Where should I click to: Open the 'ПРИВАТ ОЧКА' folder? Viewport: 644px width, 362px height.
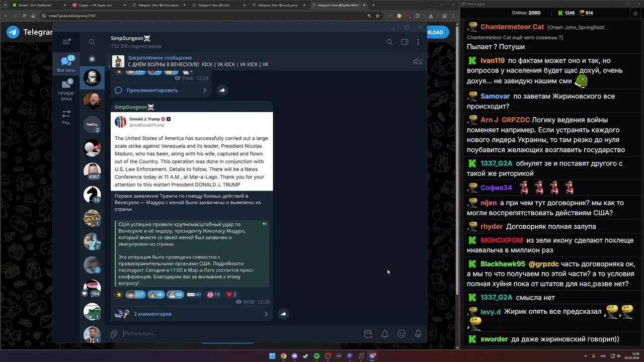[x=66, y=90]
